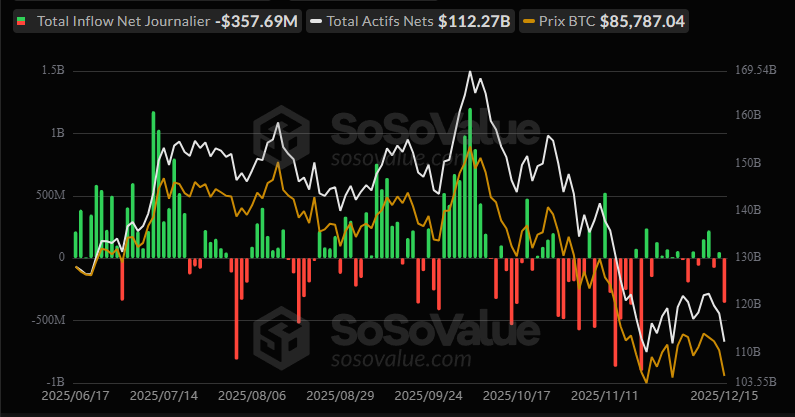
Task: Toggle the Total Inflow Net Journalier series
Action: [157, 21]
